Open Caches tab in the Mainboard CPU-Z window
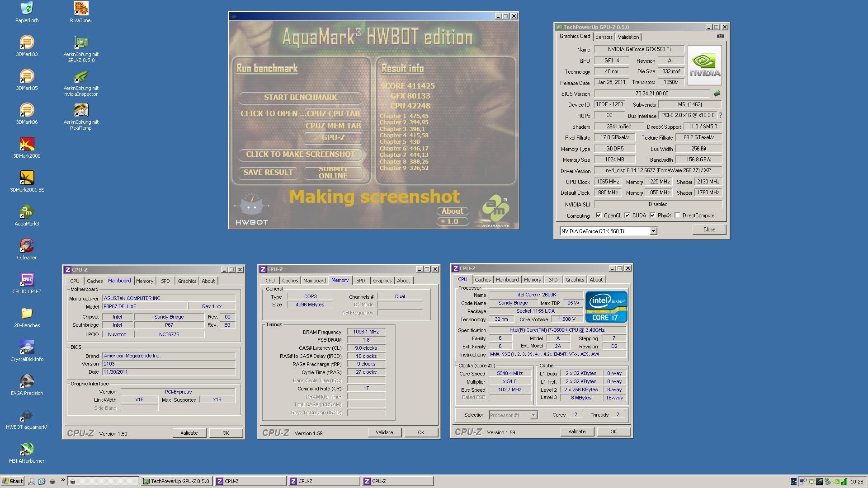This screenshot has width=868, height=488. 94,281
